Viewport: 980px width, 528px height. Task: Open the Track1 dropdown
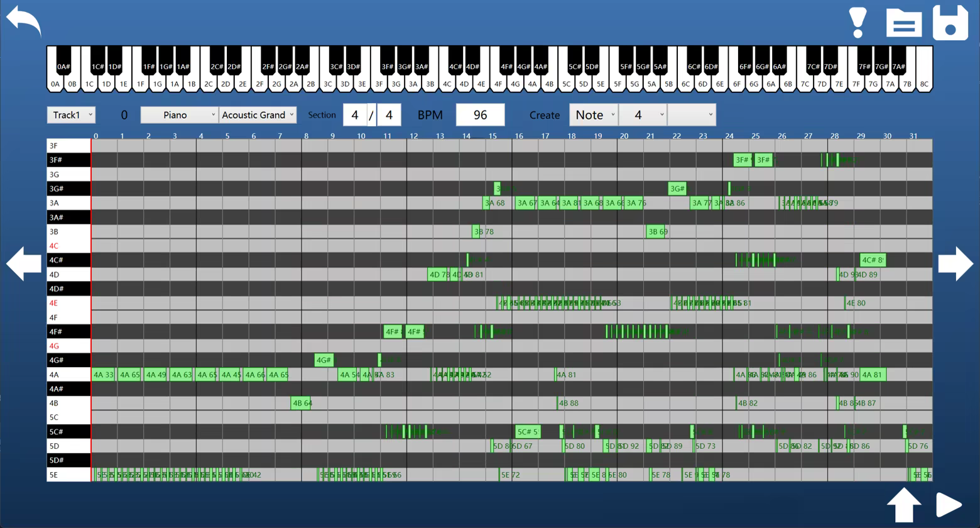[71, 115]
